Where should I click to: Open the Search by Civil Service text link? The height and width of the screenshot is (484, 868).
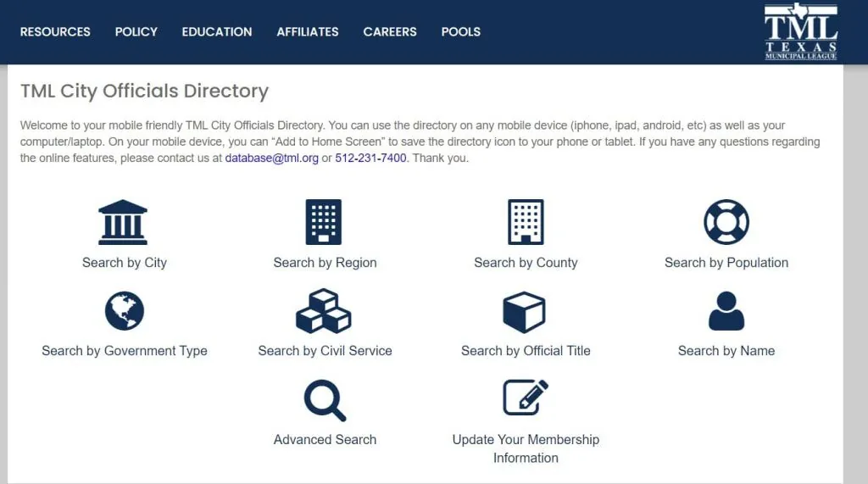point(325,351)
